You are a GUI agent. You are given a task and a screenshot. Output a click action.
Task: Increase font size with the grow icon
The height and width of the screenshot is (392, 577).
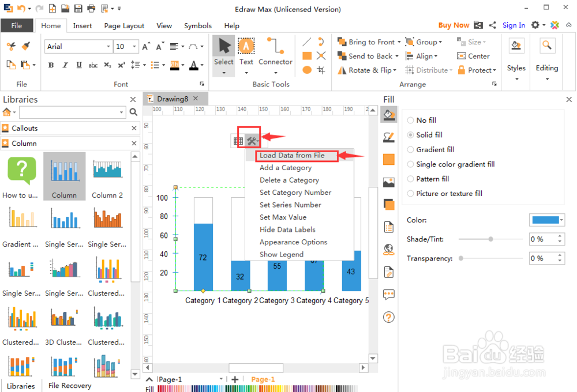(x=146, y=46)
